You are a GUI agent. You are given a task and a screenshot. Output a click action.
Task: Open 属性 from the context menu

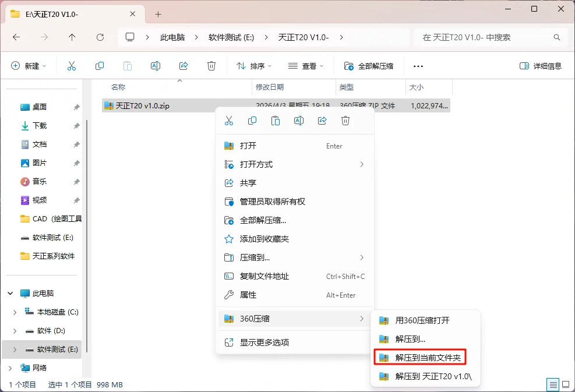[x=295, y=295]
